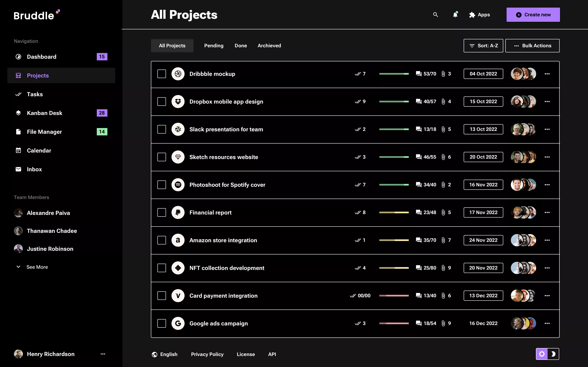Screen dimensions: 588x367
Task: Switch to the Pending tab
Action: click(214, 45)
